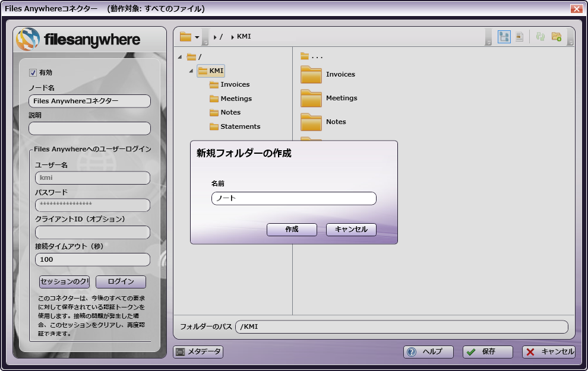Collapse the KMI folder in tree

point(191,71)
